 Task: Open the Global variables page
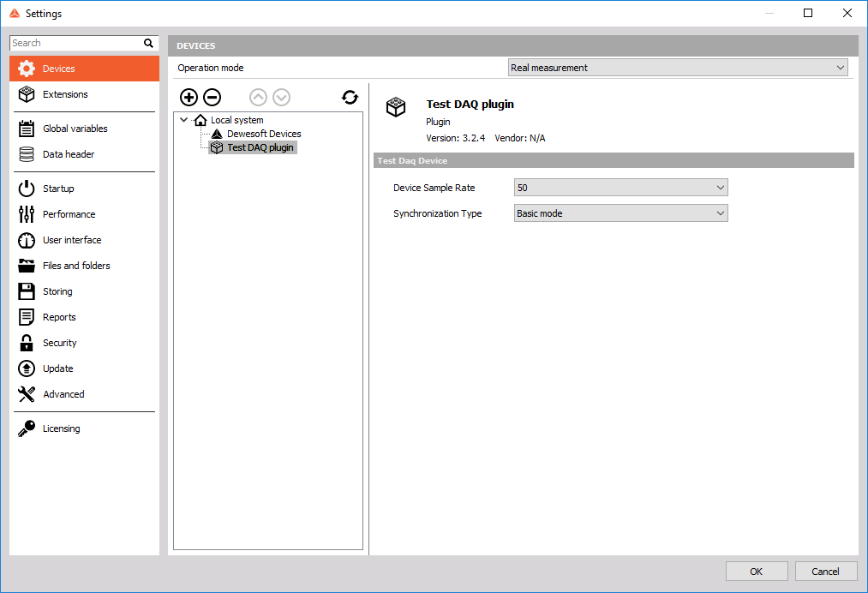coord(84,129)
